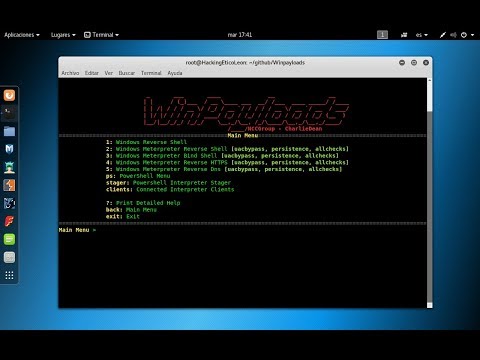Open the Archivo menu
This screenshot has height=360, width=480.
point(70,73)
